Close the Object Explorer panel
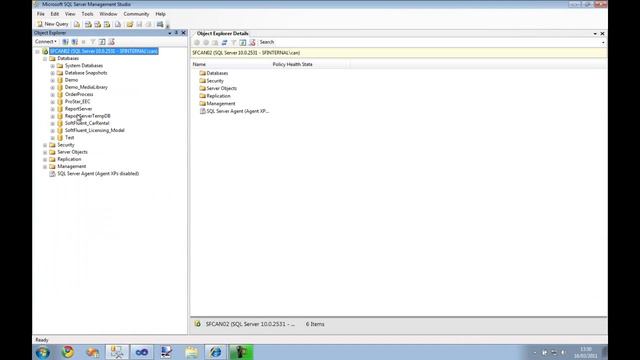 pyautogui.click(x=183, y=33)
